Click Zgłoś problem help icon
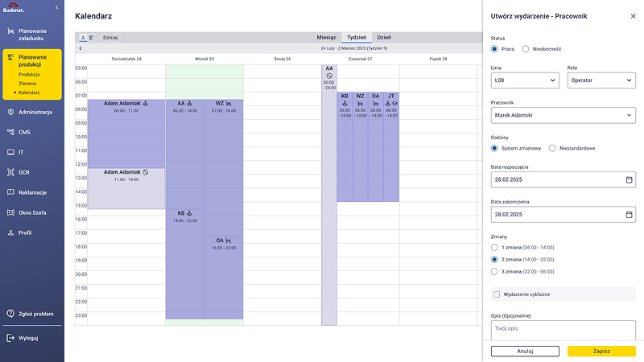 pyautogui.click(x=10, y=314)
